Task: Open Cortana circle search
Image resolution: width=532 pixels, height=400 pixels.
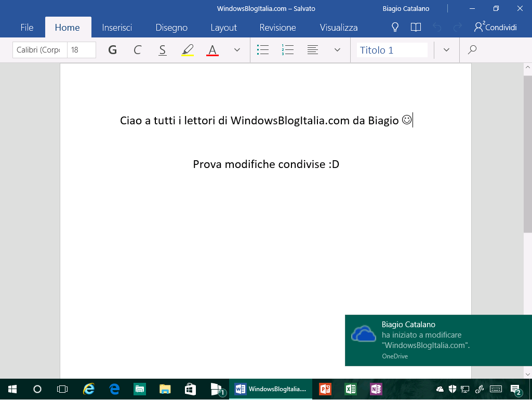Action: [37, 389]
